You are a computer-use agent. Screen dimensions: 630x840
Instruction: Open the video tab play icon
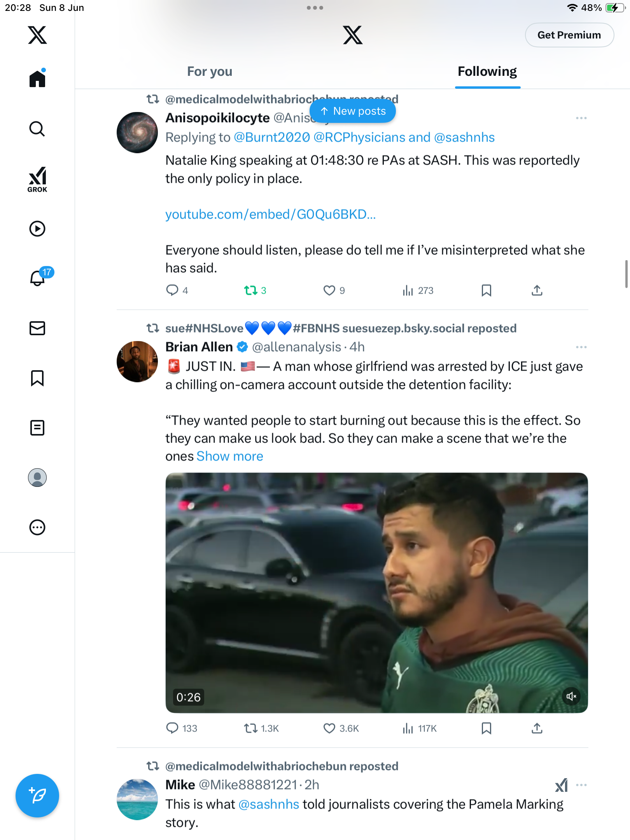click(37, 229)
